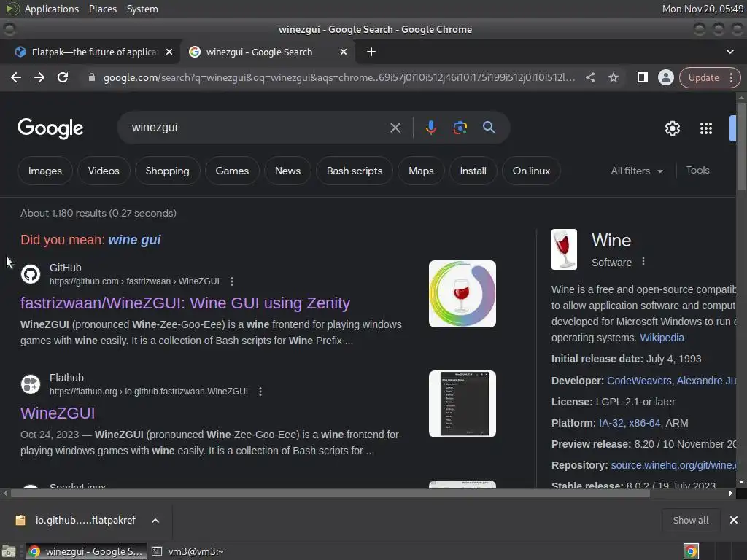Viewport: 747px width, 560px height.
Task: Go forward in browser history
Action: point(39,77)
